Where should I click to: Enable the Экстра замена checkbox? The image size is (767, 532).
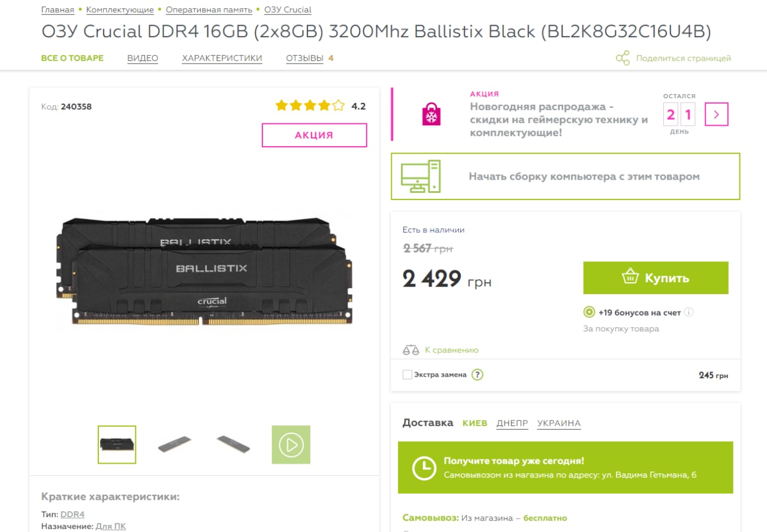click(x=407, y=374)
